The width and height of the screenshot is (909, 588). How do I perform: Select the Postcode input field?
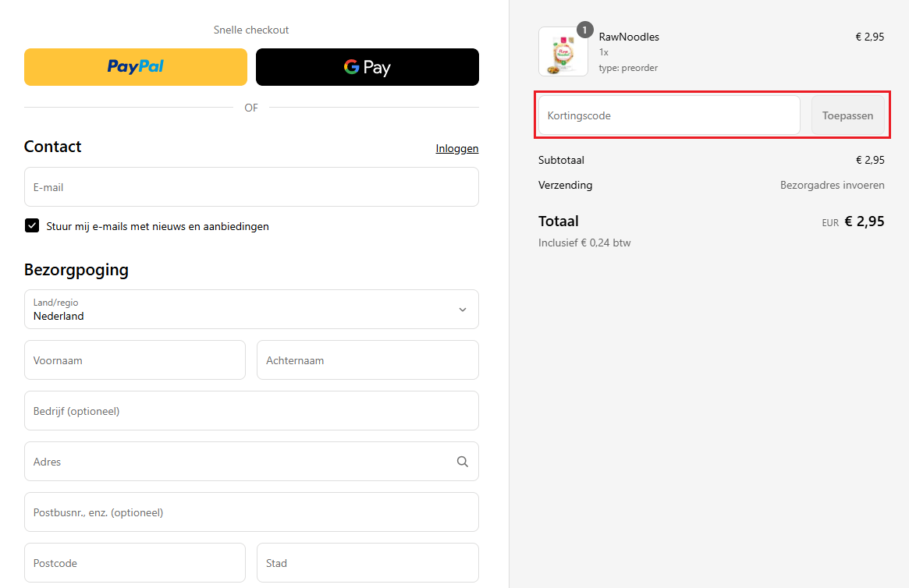(135, 563)
